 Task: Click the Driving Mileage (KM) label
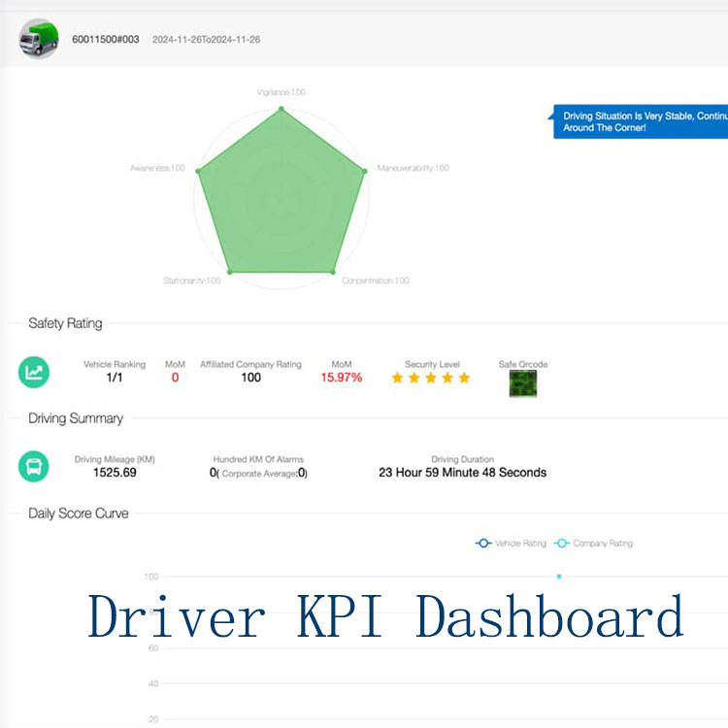(115, 459)
